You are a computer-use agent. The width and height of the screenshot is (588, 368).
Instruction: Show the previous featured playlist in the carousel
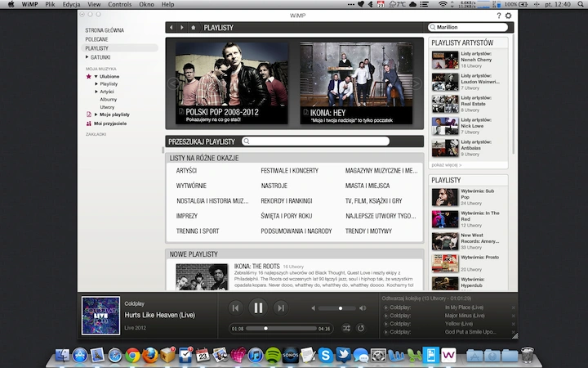173,83
